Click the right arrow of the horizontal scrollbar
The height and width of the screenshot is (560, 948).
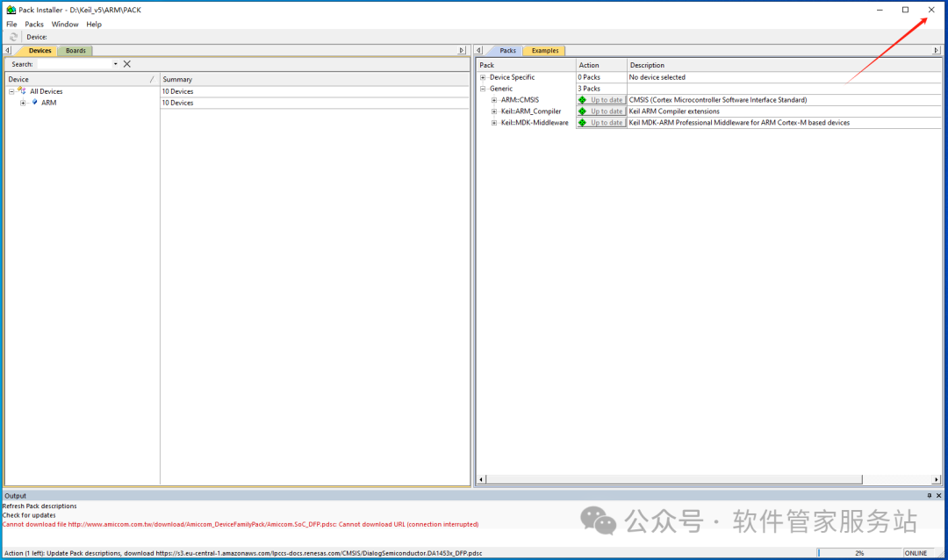pyautogui.click(x=937, y=479)
